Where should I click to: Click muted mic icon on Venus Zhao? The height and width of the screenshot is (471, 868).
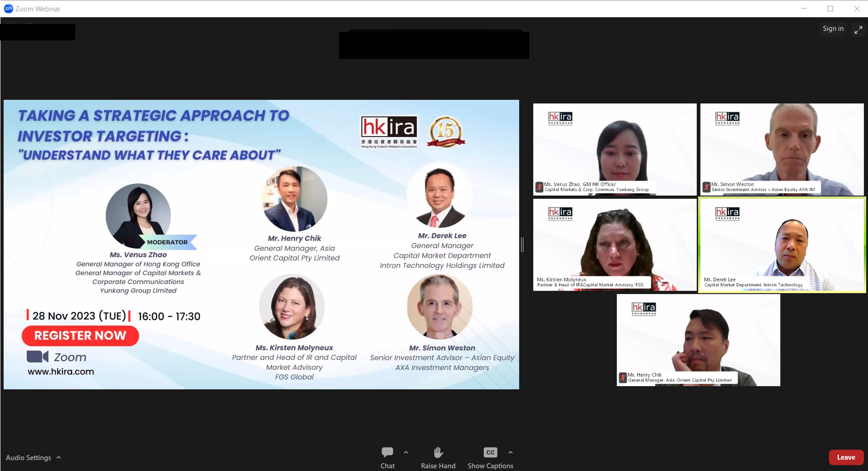(539, 187)
